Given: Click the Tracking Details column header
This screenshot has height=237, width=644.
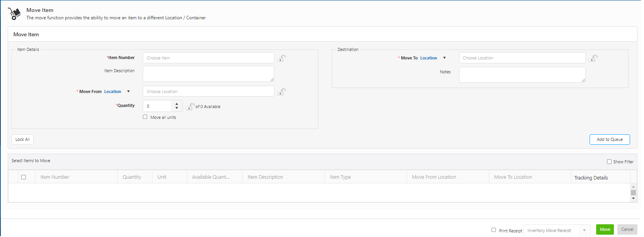Looking at the screenshot, I should (591, 178).
